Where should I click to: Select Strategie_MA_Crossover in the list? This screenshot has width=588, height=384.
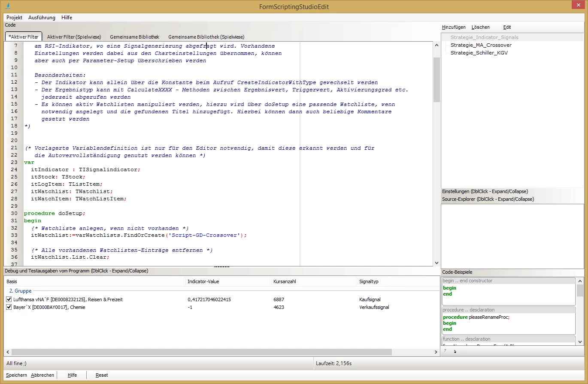click(481, 45)
